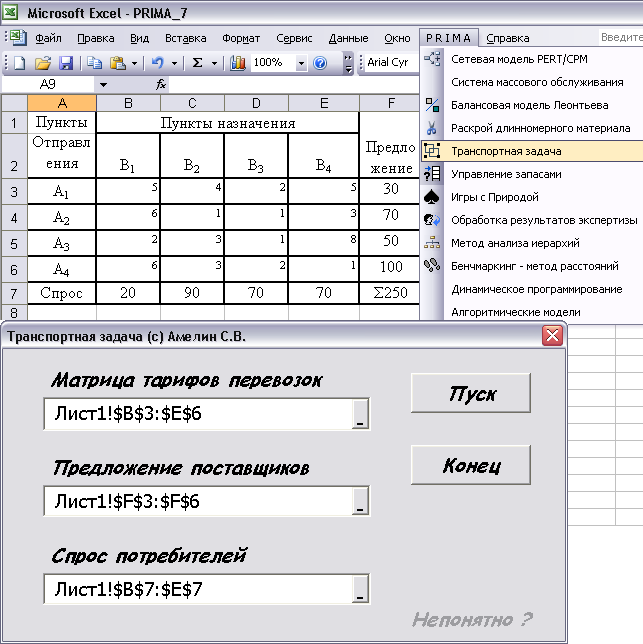The image size is (643, 644).
Task: Select Система массового обслуживания menu entry
Action: pos(532,82)
